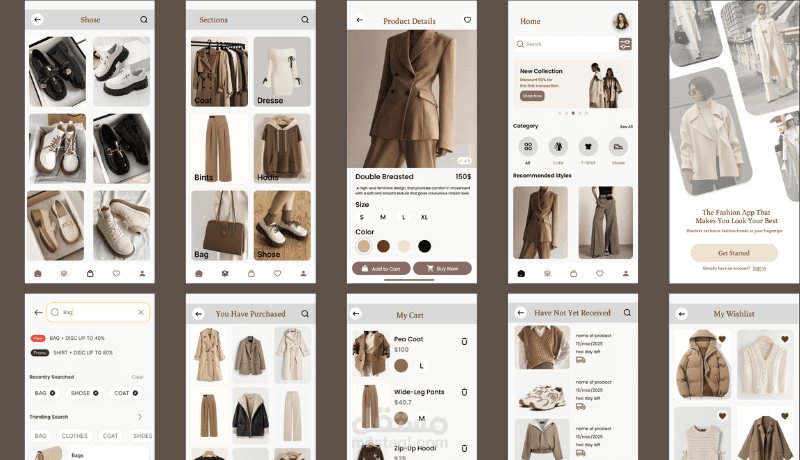
Task: Clear the Bag search field with X
Action: coord(141,312)
